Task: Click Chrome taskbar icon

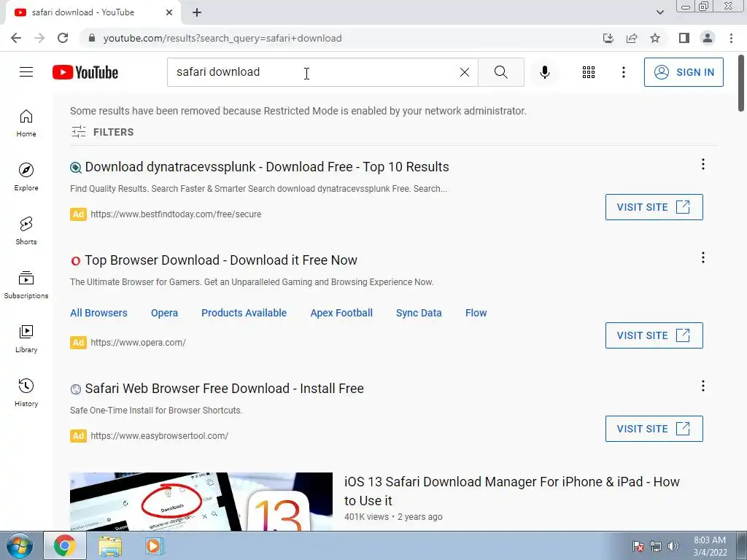Action: coord(65,545)
